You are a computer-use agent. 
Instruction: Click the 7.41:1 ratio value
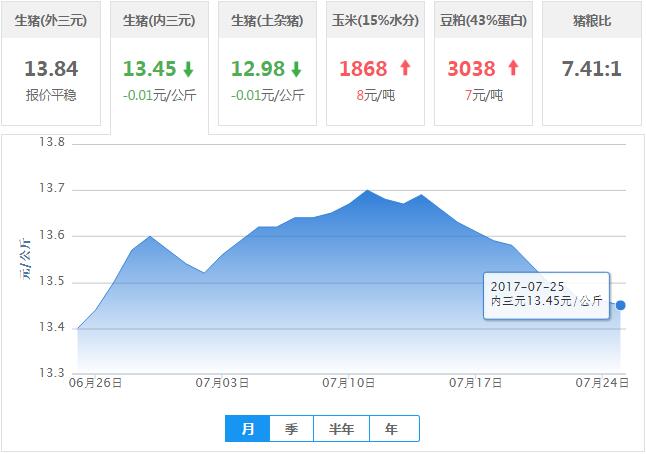(592, 69)
